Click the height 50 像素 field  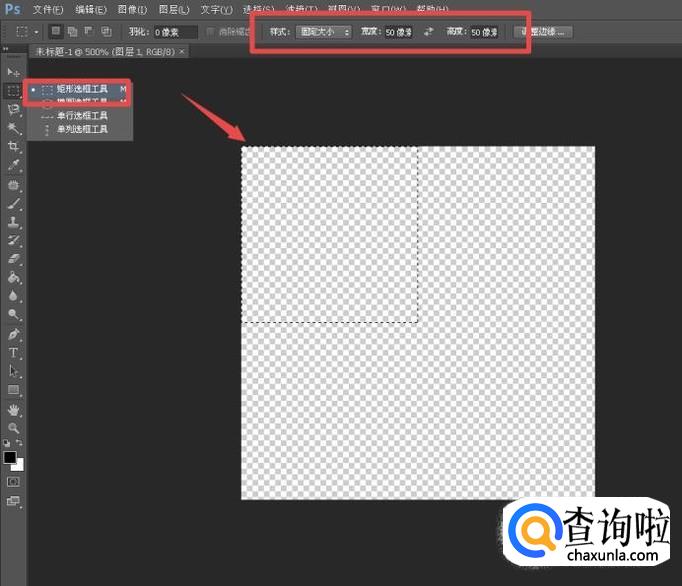tap(484, 32)
